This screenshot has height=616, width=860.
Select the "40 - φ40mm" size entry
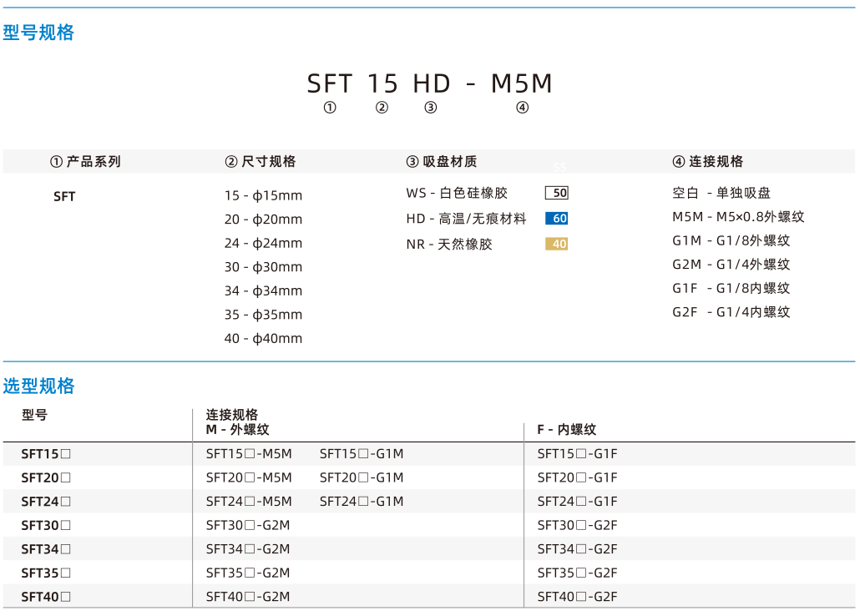point(263,338)
